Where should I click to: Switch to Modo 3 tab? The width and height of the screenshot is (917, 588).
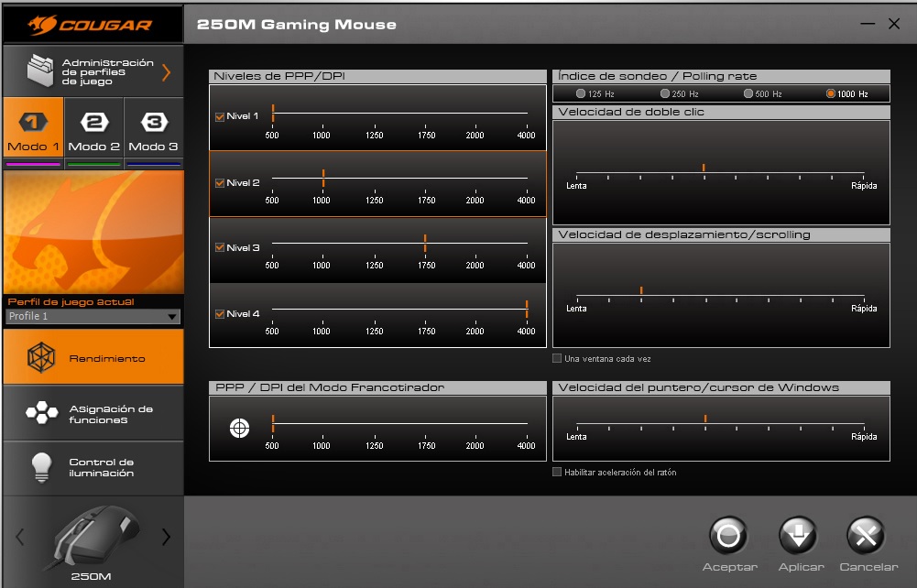tap(153, 132)
